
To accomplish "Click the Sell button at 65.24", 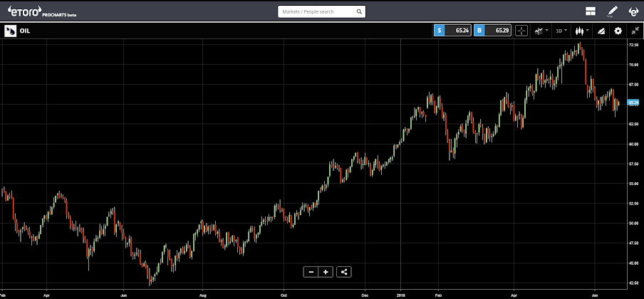I will tap(452, 31).
